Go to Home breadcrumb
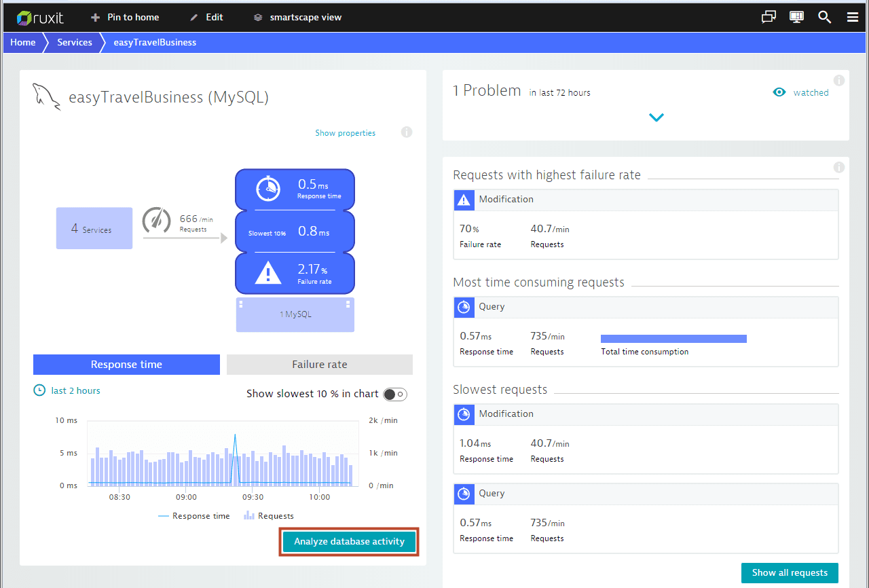The height and width of the screenshot is (588, 869). coord(23,42)
